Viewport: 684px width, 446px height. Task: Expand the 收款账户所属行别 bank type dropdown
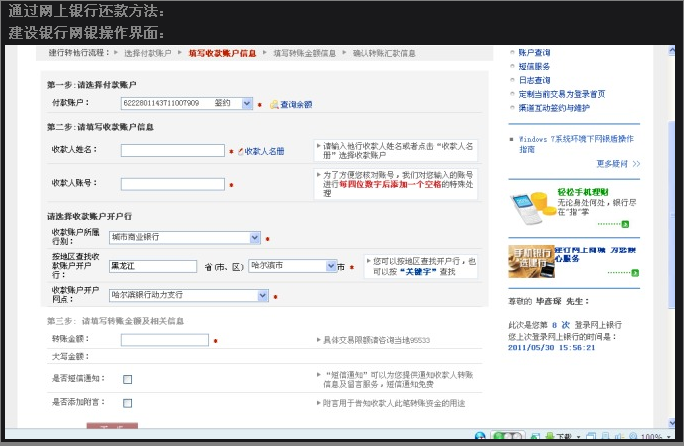point(255,238)
